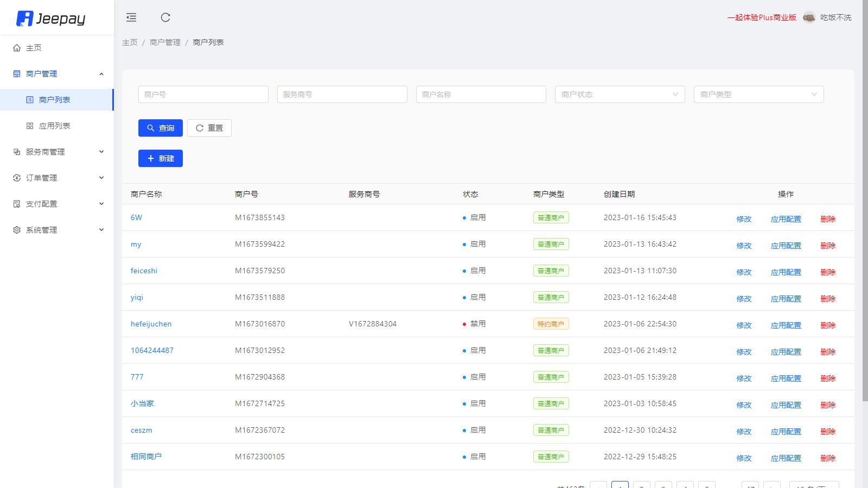Collapse the sidebar with the menu fold icon
Screen dimensions: 868x488
[131, 17]
